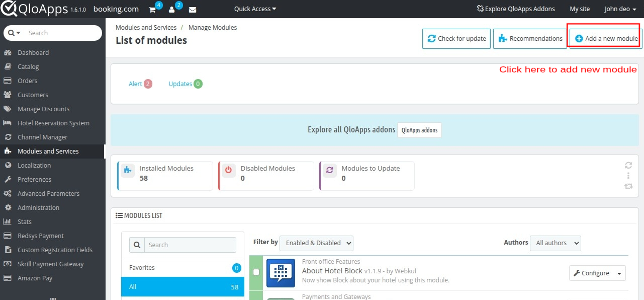Screen dimensions: 644x300
Task: Click the About Hotel Block module name
Action: [x=332, y=271]
